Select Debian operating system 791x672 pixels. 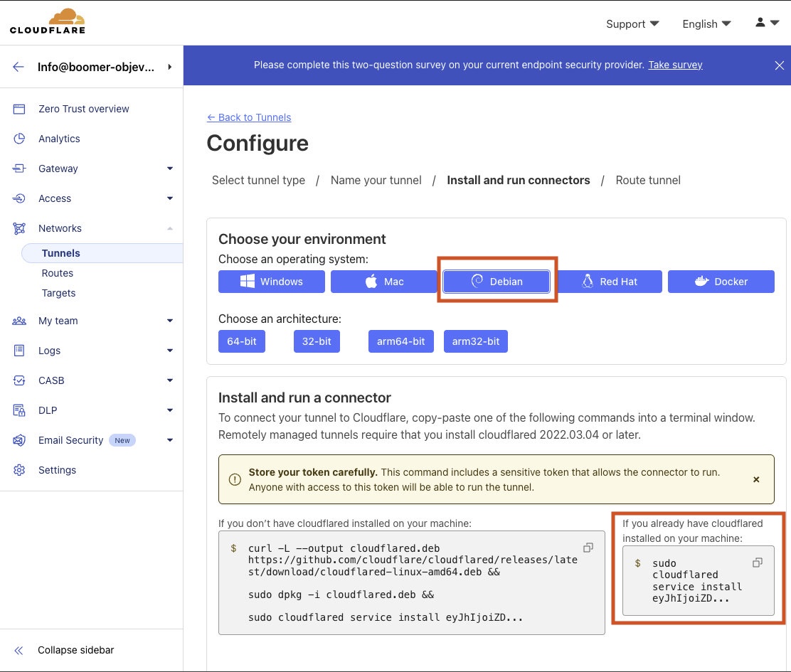click(497, 282)
